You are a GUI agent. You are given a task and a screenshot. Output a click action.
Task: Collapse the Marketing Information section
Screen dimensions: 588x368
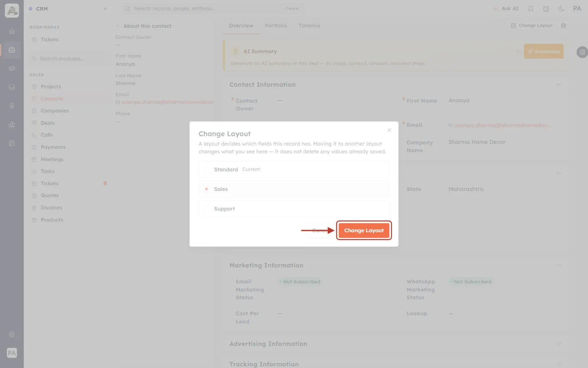[x=559, y=265]
